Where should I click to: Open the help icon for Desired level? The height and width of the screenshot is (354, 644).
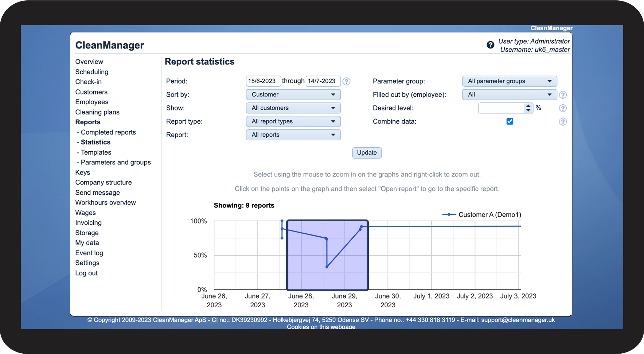[x=563, y=108]
